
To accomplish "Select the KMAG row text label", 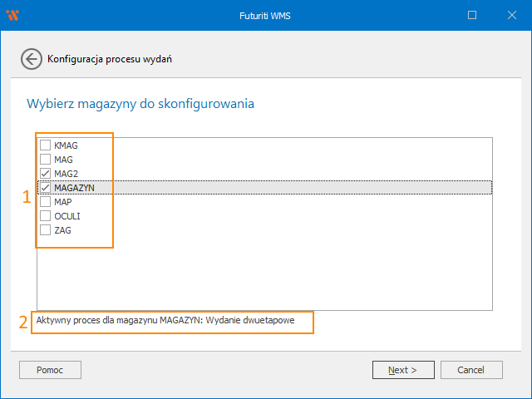I will 66,145.
